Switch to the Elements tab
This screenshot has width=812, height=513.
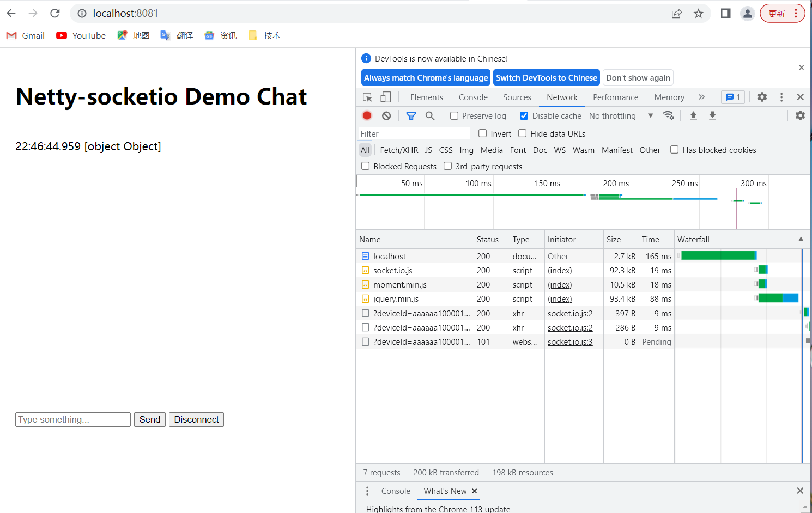click(427, 97)
